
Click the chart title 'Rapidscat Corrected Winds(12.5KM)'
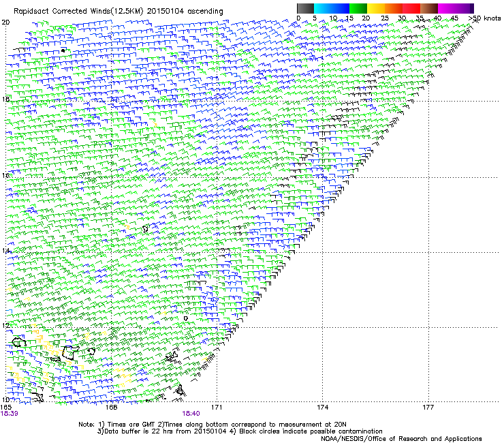tap(78, 12)
